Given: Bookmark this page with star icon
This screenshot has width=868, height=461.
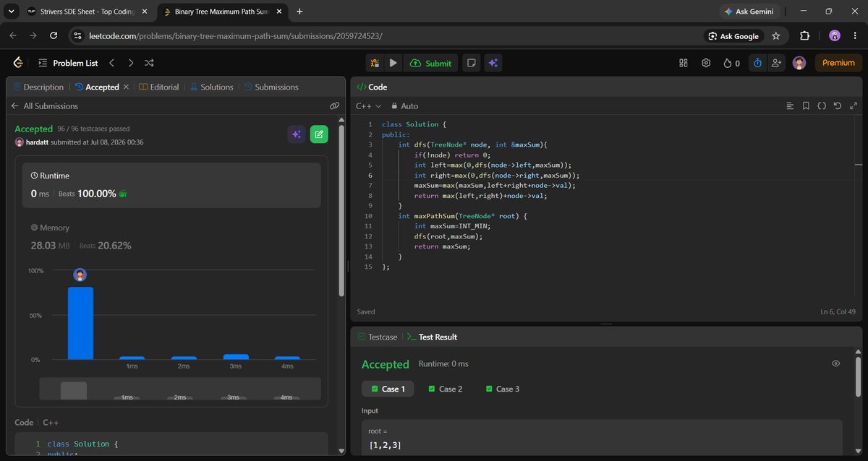Looking at the screenshot, I should coord(776,36).
